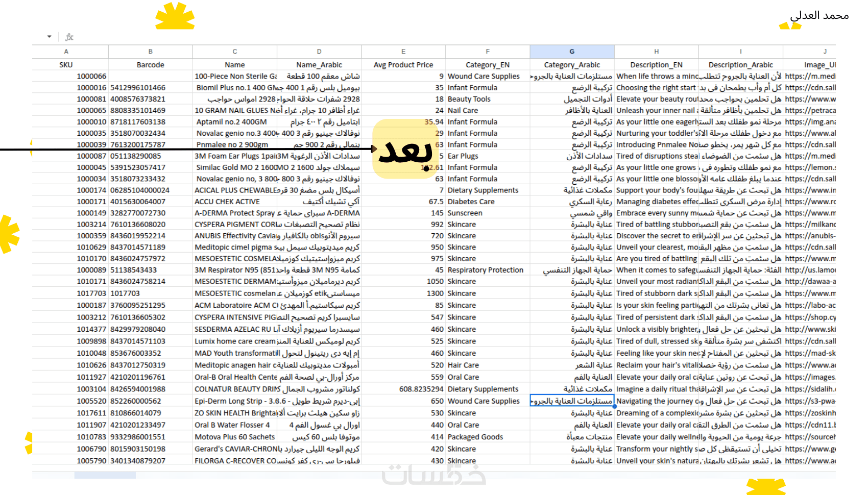Click the Diabetes Care category cell
Screen dimensions: 868x495
click(488, 202)
